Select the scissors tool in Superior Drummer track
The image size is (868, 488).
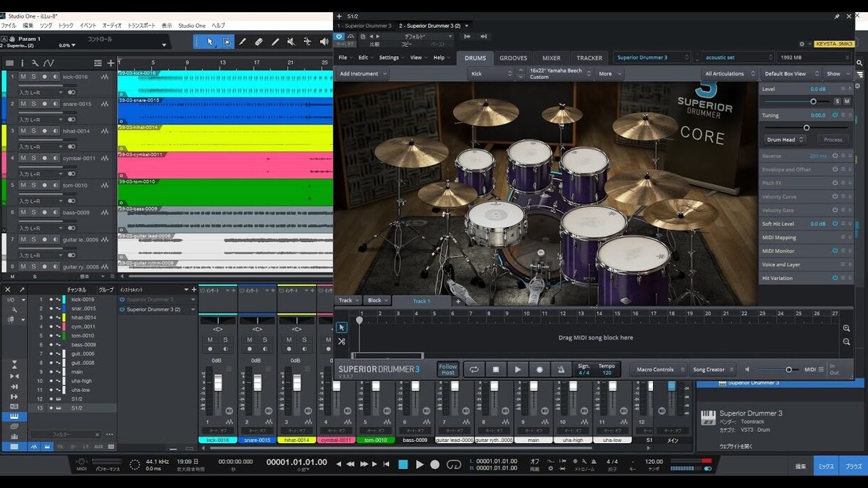pos(342,341)
